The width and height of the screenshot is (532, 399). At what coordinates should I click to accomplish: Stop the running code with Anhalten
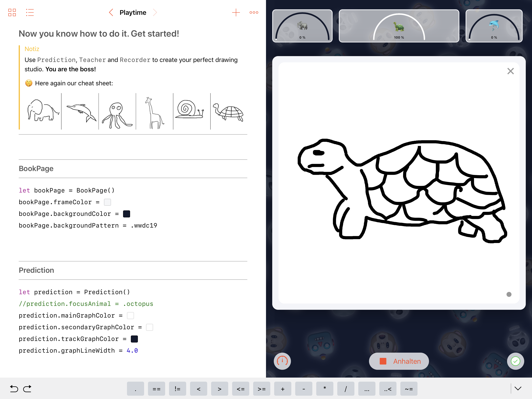click(399, 361)
